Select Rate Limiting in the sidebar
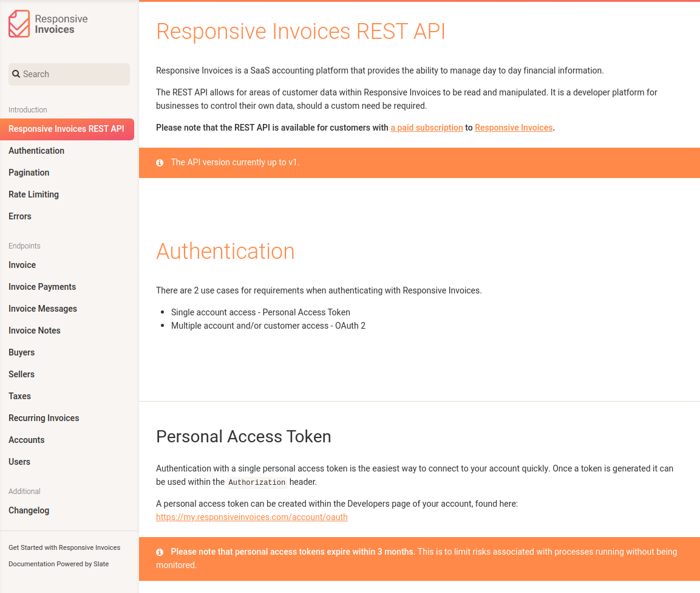The width and height of the screenshot is (700, 593). pyautogui.click(x=33, y=194)
